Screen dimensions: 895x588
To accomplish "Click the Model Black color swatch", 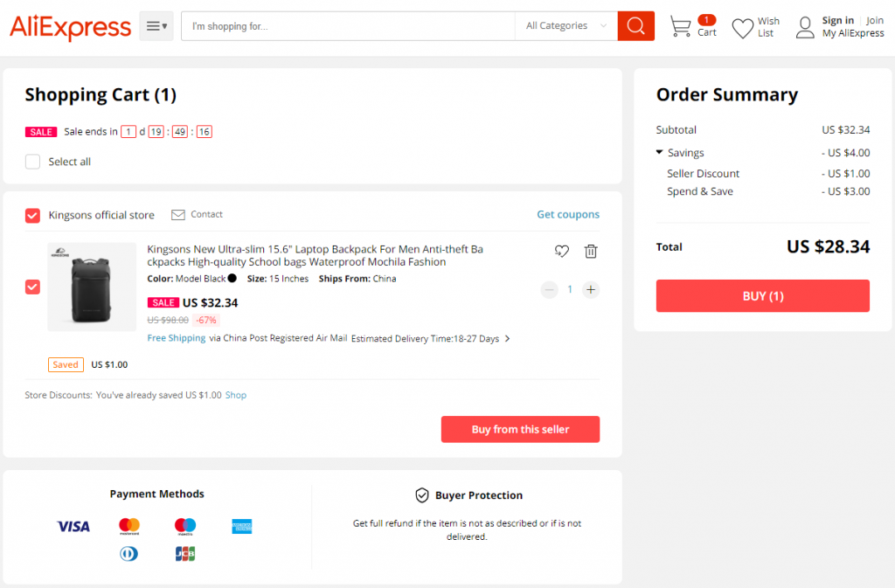I will tap(232, 279).
